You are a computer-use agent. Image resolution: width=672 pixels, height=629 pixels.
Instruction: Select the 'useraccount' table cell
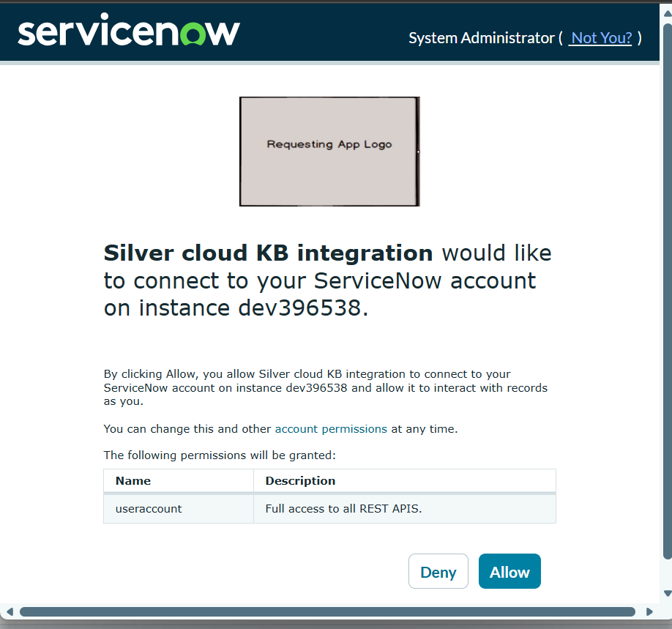(179, 509)
